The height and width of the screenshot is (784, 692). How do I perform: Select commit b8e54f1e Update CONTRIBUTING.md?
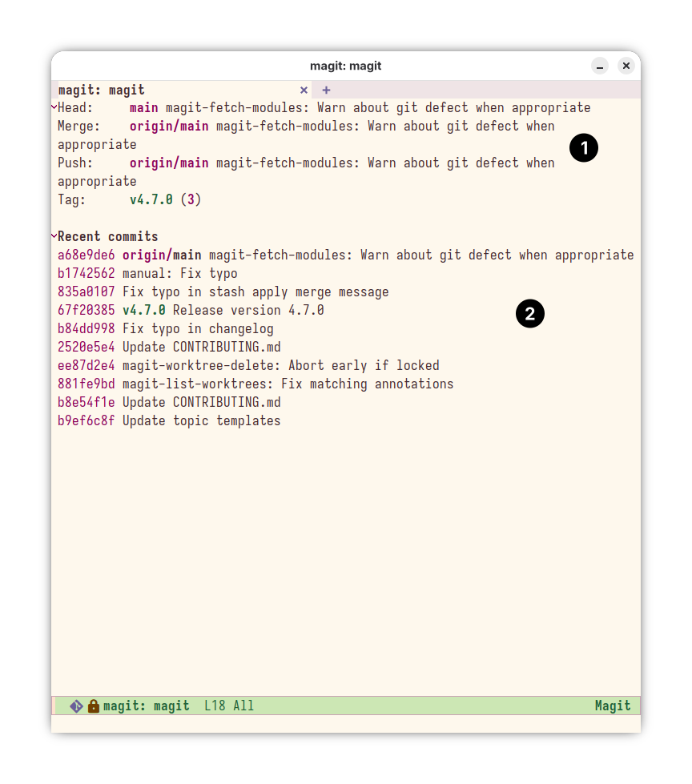click(169, 403)
